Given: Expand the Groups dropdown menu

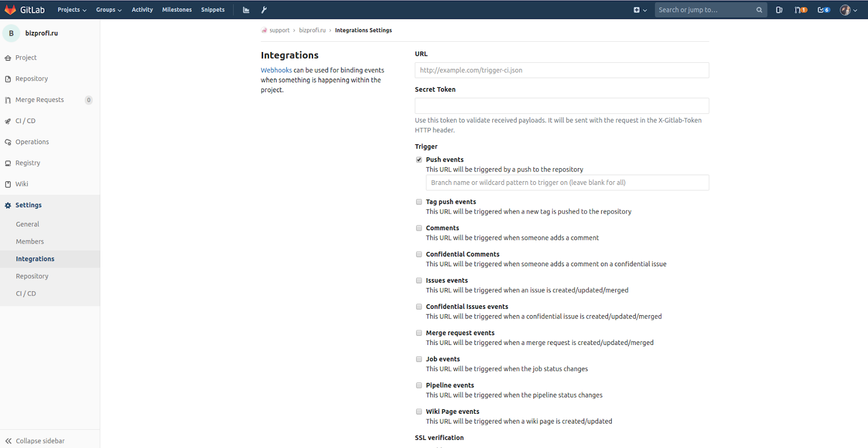Looking at the screenshot, I should pyautogui.click(x=108, y=10).
